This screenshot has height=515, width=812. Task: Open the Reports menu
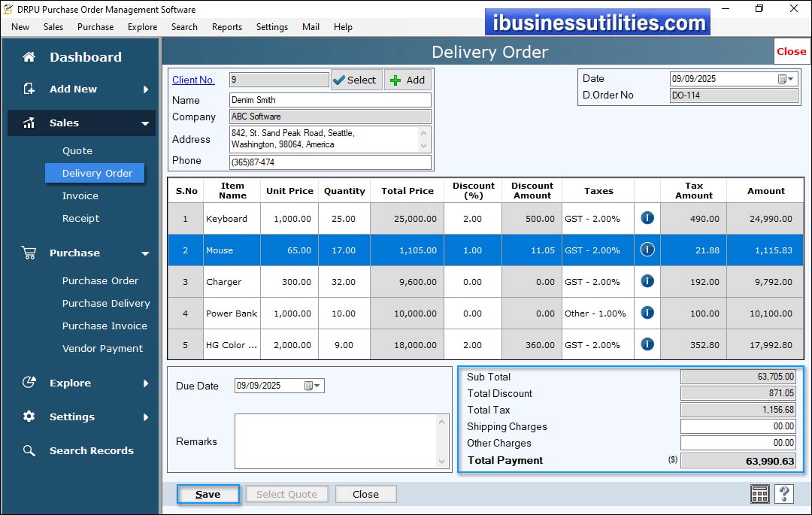click(x=226, y=27)
